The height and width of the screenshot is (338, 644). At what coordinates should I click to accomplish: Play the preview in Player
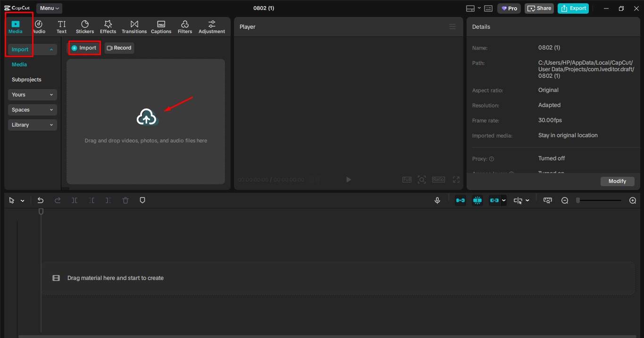click(x=349, y=180)
